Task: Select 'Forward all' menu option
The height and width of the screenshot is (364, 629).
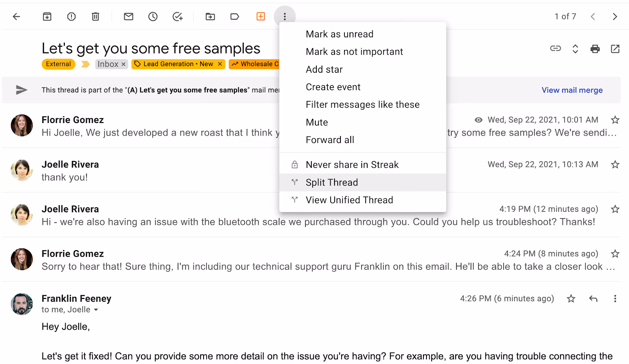Action: (x=362, y=140)
